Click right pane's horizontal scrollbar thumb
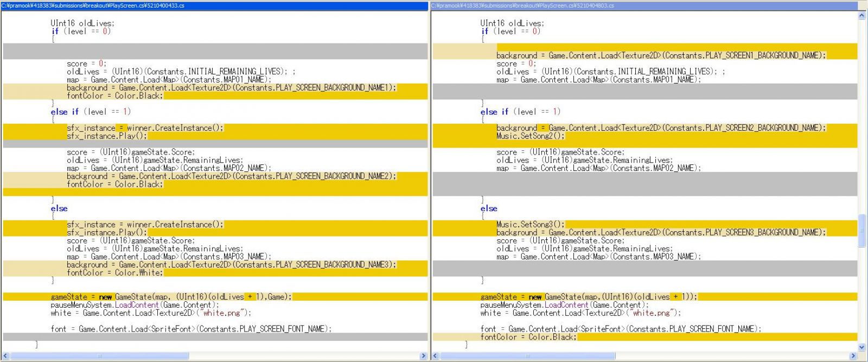Viewport: 868px width, 362px height. pyautogui.click(x=527, y=356)
